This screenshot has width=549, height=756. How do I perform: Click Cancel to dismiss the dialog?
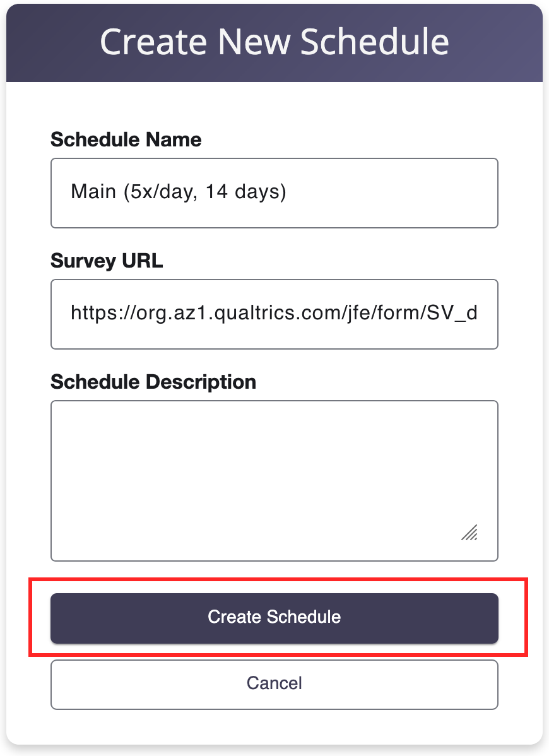[274, 684]
